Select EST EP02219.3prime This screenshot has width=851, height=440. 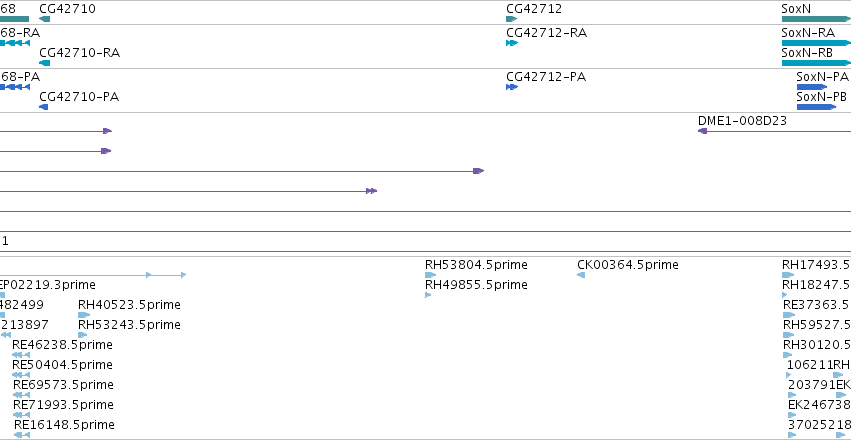coord(2,295)
